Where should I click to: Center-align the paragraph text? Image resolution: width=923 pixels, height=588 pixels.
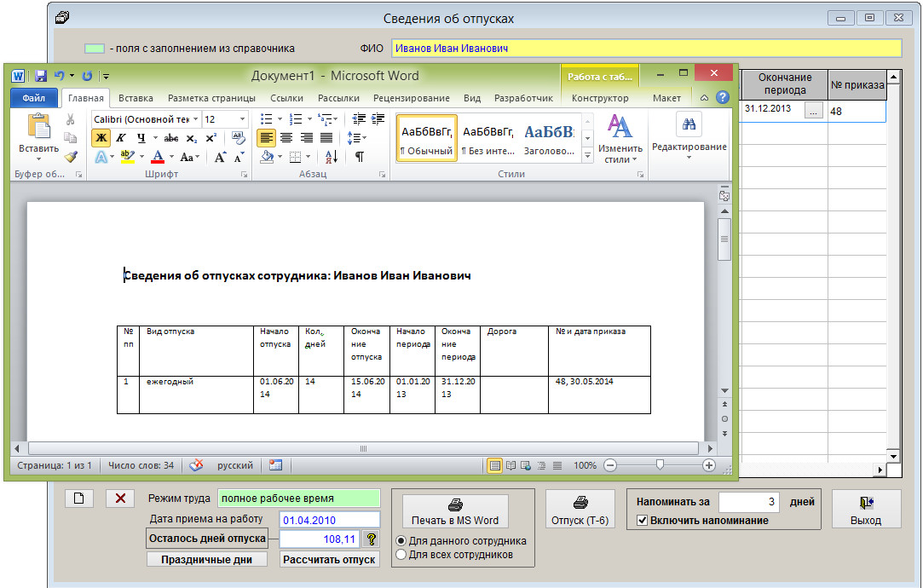(x=286, y=138)
